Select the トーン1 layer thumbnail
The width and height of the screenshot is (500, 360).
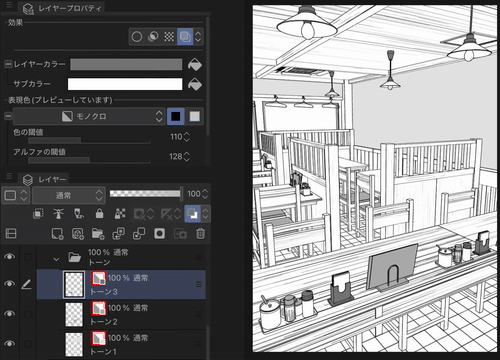coord(74,344)
